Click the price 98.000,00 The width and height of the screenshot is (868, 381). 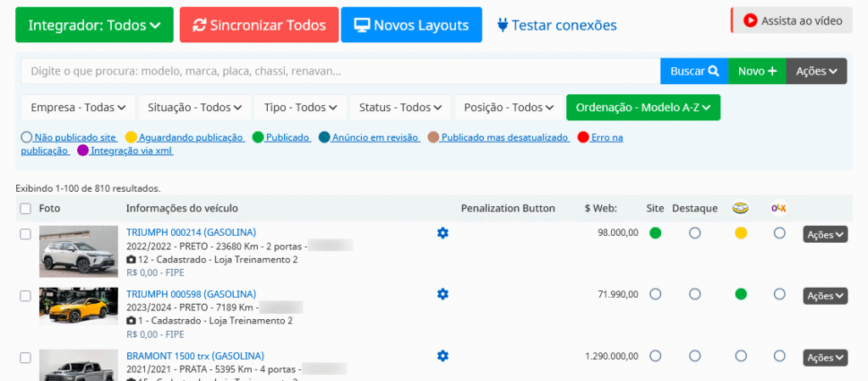click(x=618, y=233)
